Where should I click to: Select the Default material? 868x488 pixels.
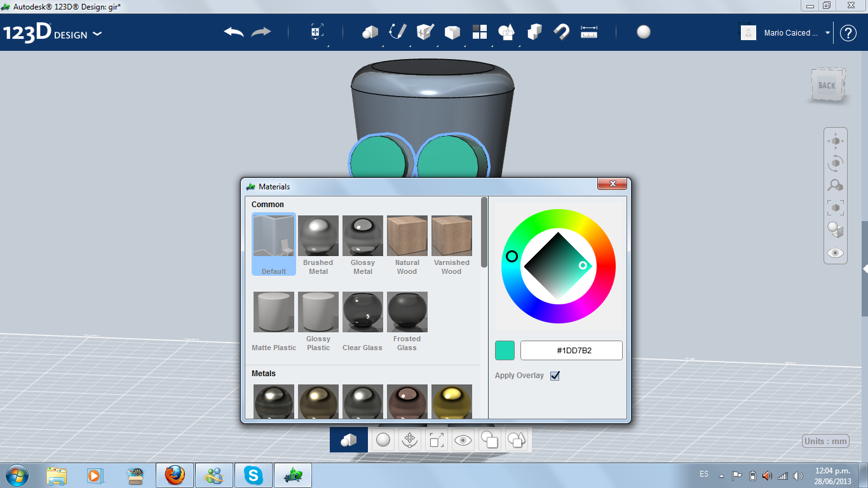[274, 244]
